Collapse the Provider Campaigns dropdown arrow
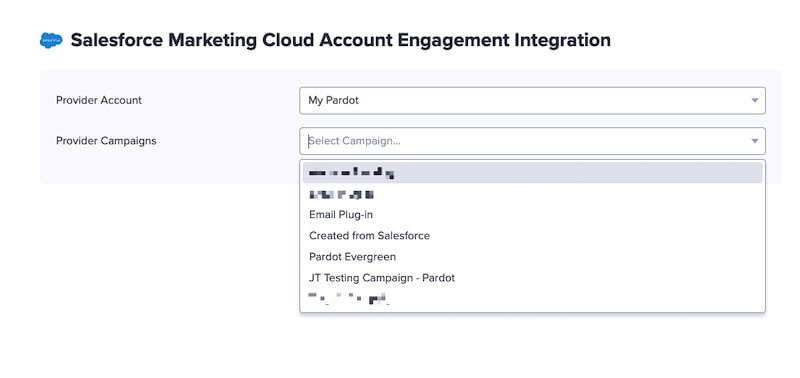Viewport: 800px width, 378px height. (755, 141)
